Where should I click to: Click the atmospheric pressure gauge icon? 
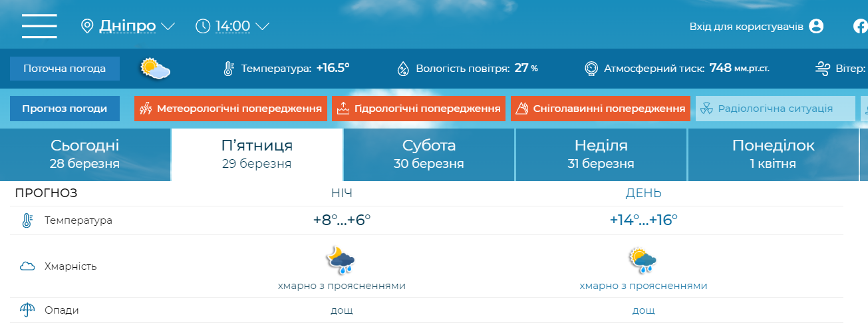[x=591, y=68]
